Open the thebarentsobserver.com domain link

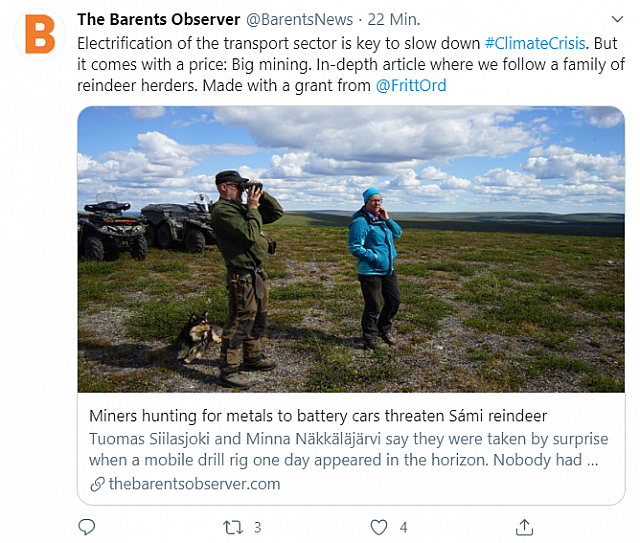[x=195, y=484]
